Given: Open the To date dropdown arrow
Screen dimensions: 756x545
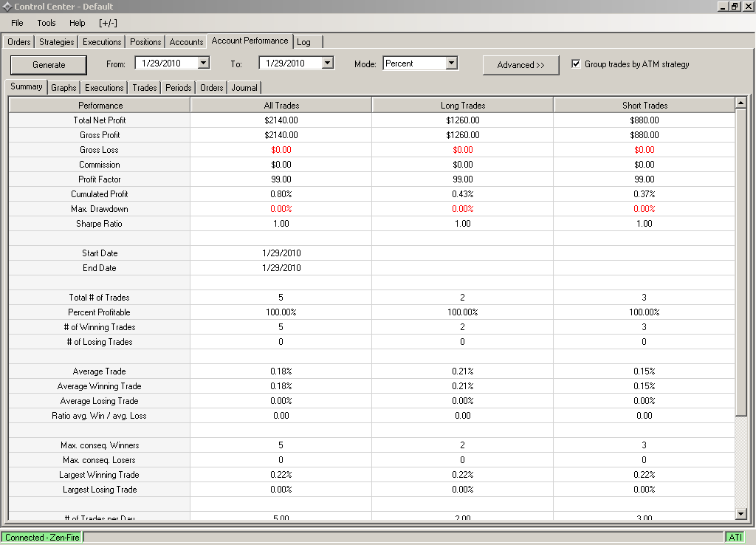Looking at the screenshot, I should (328, 63).
